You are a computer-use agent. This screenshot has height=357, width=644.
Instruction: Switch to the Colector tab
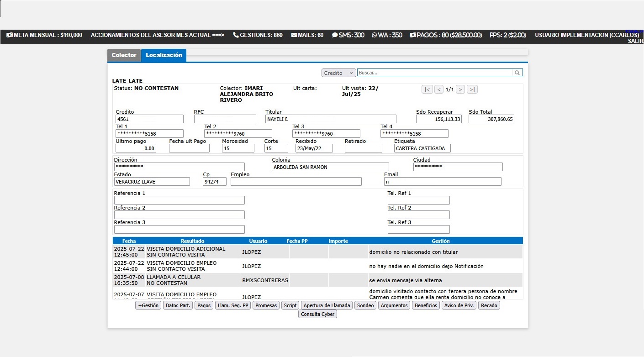[124, 55]
